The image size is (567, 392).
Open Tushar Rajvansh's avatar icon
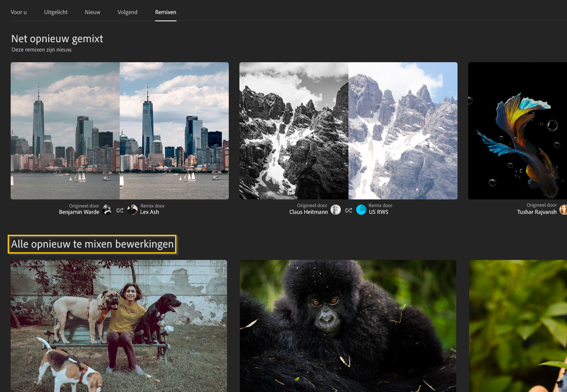tap(563, 210)
